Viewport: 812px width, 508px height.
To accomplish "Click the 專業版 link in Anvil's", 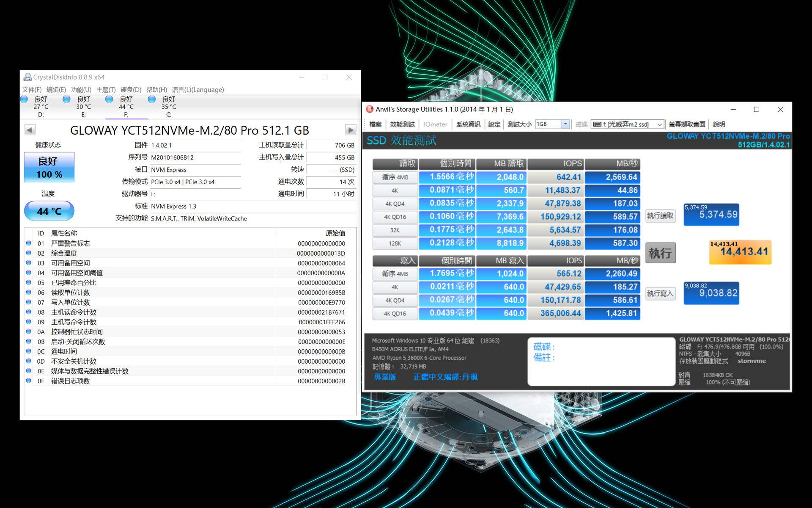I will point(385,377).
